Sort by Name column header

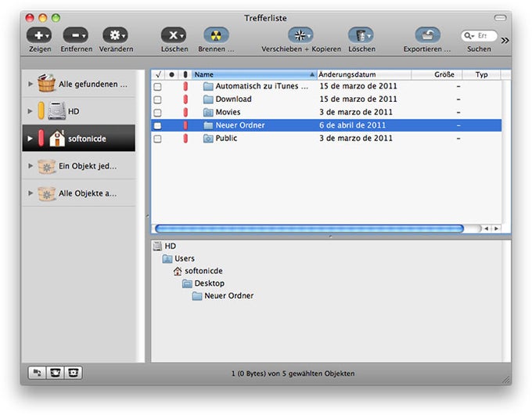click(254, 74)
